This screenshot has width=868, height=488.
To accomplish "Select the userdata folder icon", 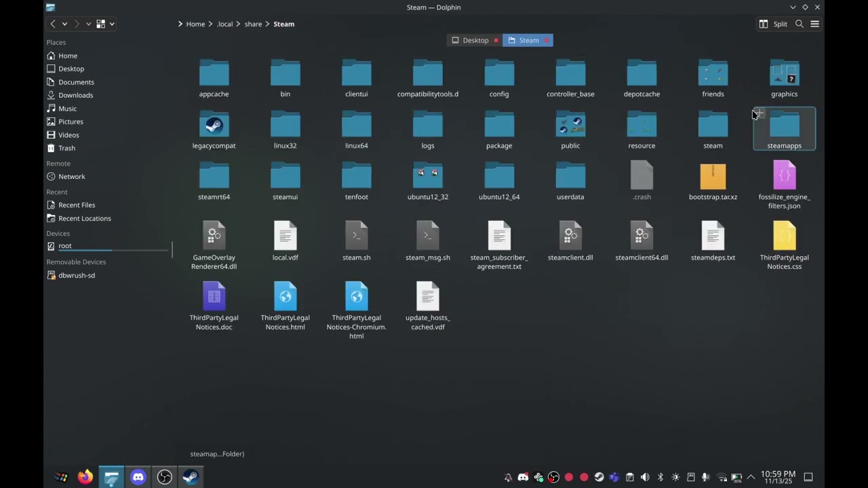I will (570, 176).
